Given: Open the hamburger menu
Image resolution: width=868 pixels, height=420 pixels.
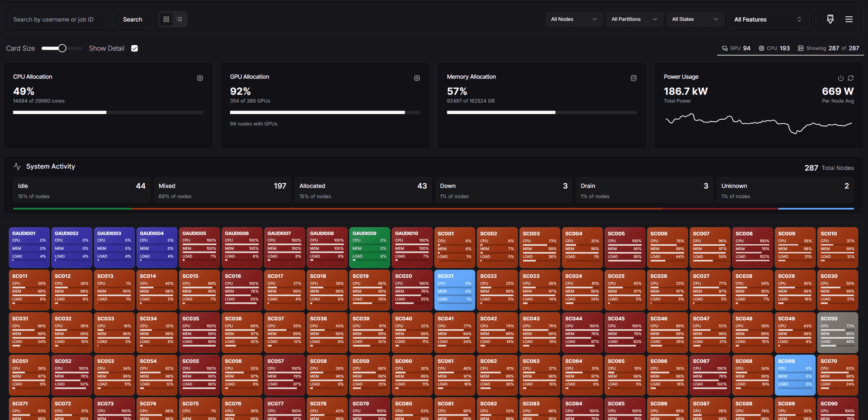Looking at the screenshot, I should coord(849,19).
